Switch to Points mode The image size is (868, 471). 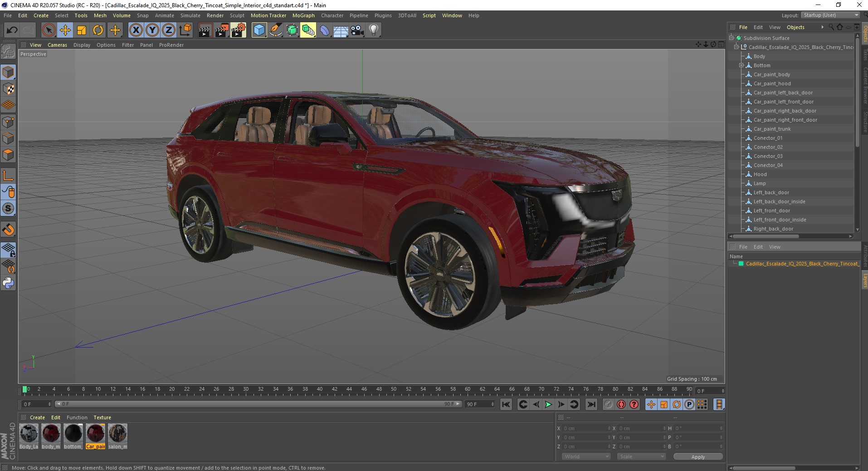[8, 122]
